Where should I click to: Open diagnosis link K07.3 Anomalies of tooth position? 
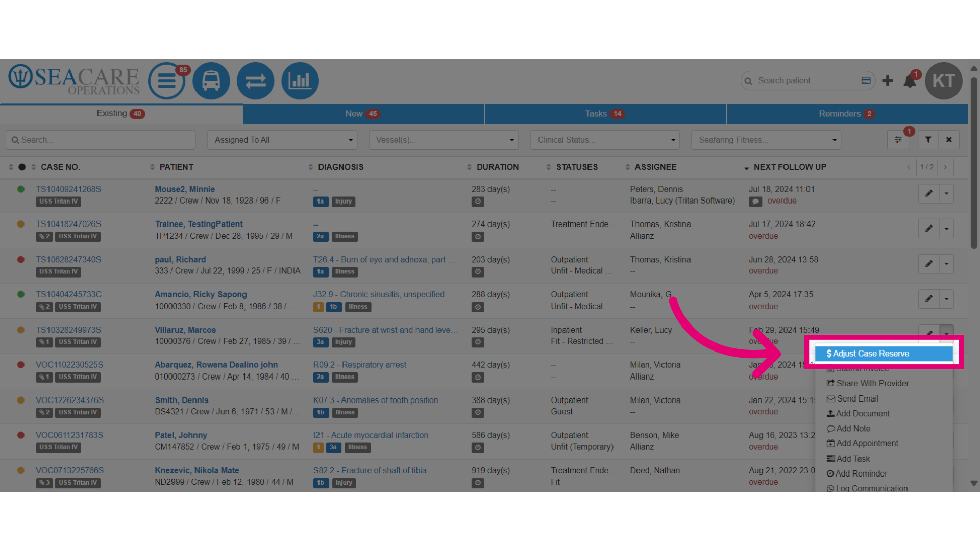(x=376, y=400)
